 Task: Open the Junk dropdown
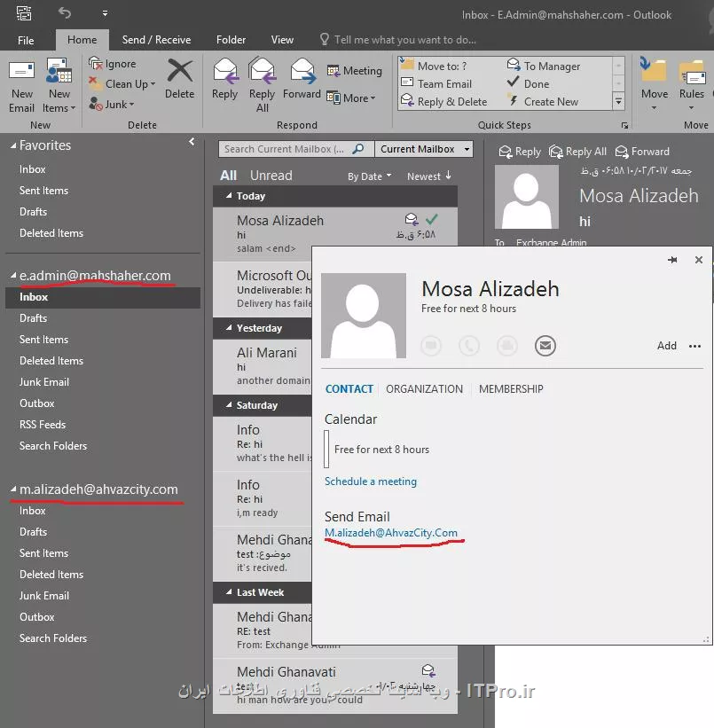click(112, 105)
